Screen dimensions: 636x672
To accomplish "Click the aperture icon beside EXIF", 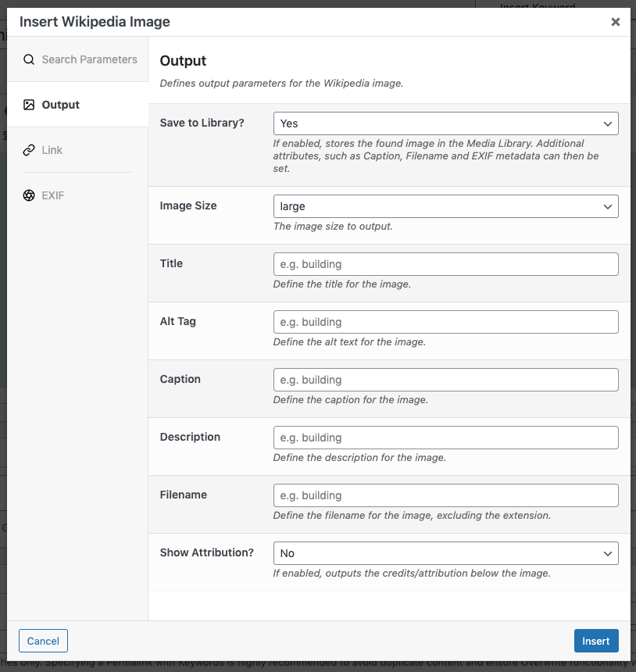I will pyautogui.click(x=29, y=195).
